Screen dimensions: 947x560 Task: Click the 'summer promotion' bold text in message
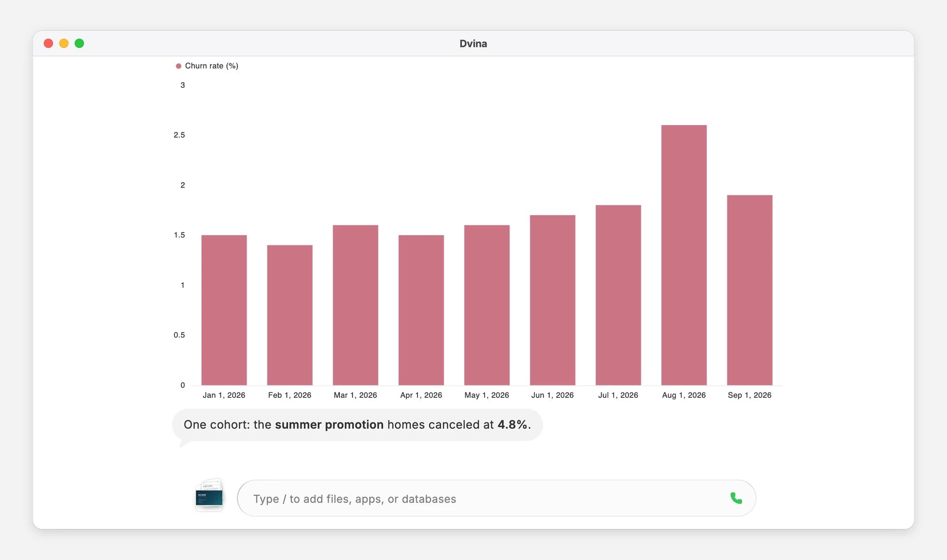329,425
